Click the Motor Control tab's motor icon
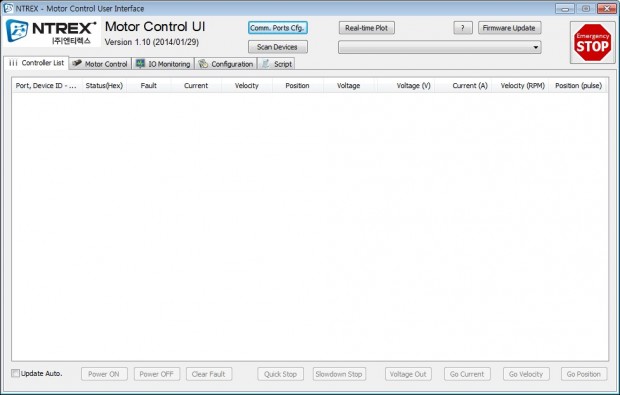 coord(77,63)
